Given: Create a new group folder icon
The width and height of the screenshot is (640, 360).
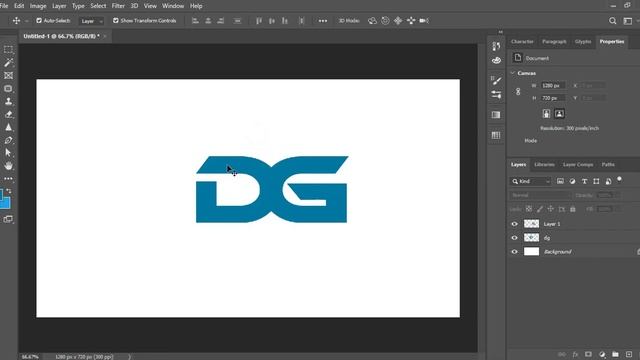Looking at the screenshot, I should tap(615, 354).
